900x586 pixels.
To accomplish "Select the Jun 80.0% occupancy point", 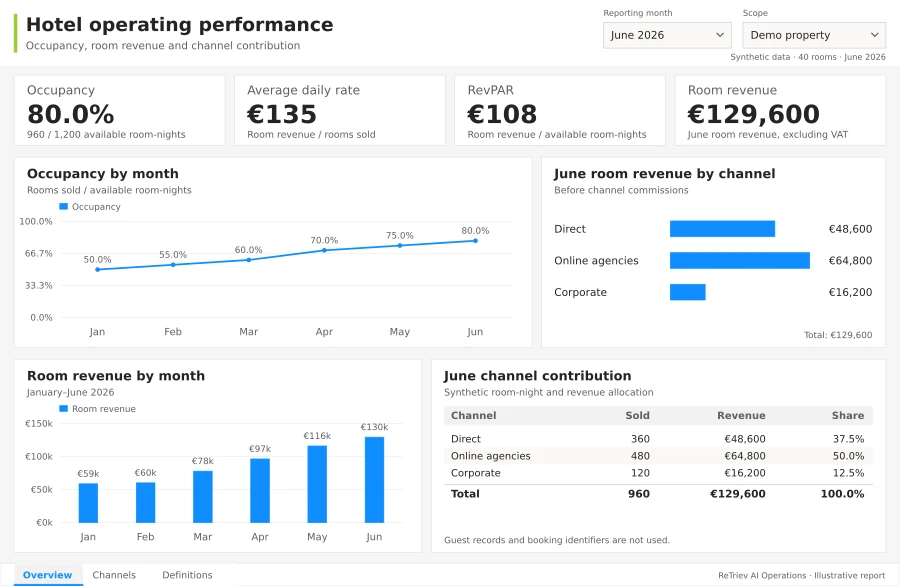I will coord(475,240).
